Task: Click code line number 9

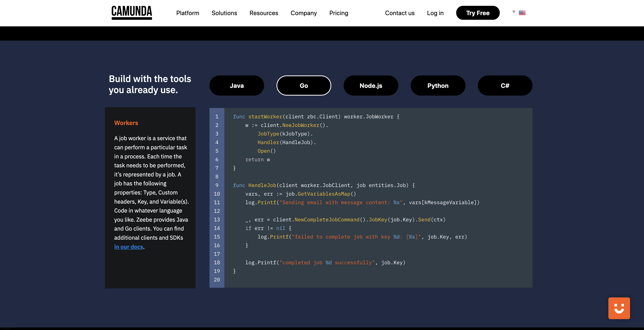Action: tap(217, 185)
